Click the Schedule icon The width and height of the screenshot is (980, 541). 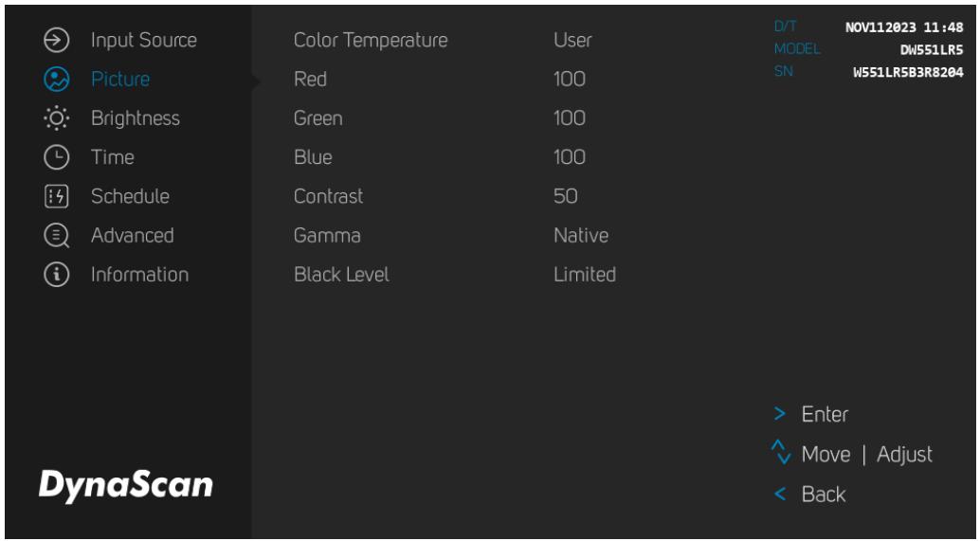(56, 196)
